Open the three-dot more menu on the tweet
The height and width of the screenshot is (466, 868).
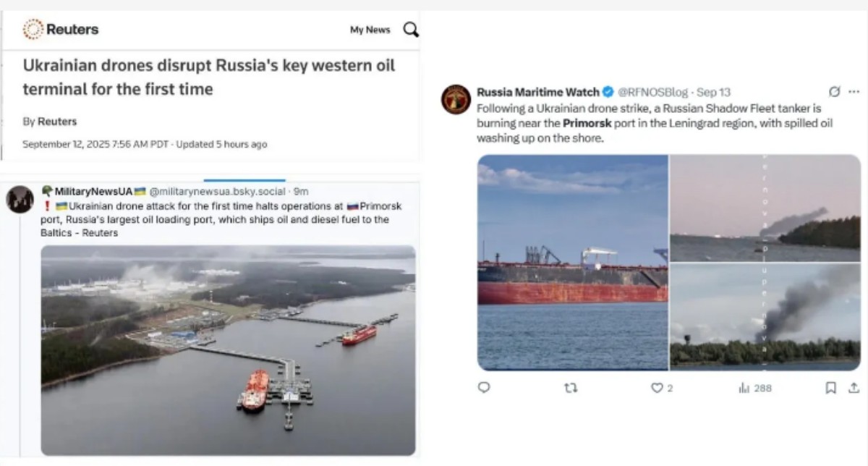tap(854, 92)
